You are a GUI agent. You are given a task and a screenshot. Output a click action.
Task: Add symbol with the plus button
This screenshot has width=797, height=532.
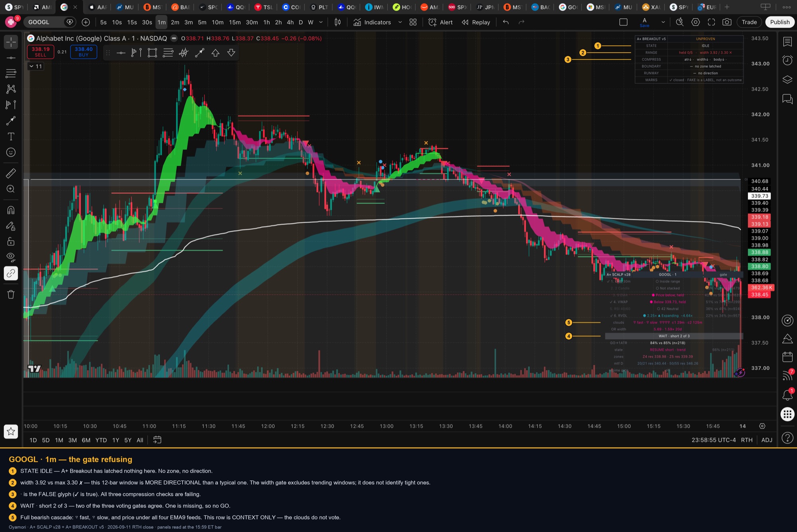click(86, 22)
